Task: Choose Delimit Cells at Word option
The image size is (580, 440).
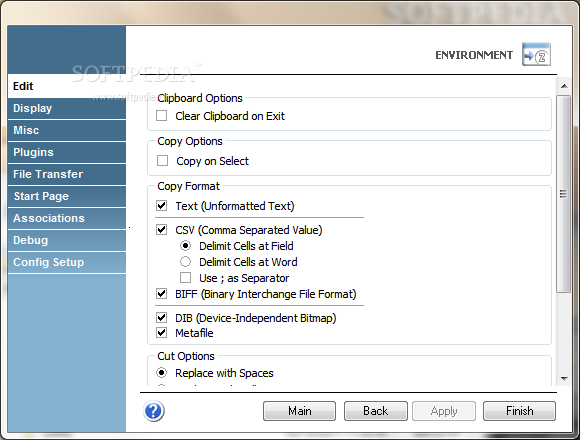Action: tap(185, 262)
